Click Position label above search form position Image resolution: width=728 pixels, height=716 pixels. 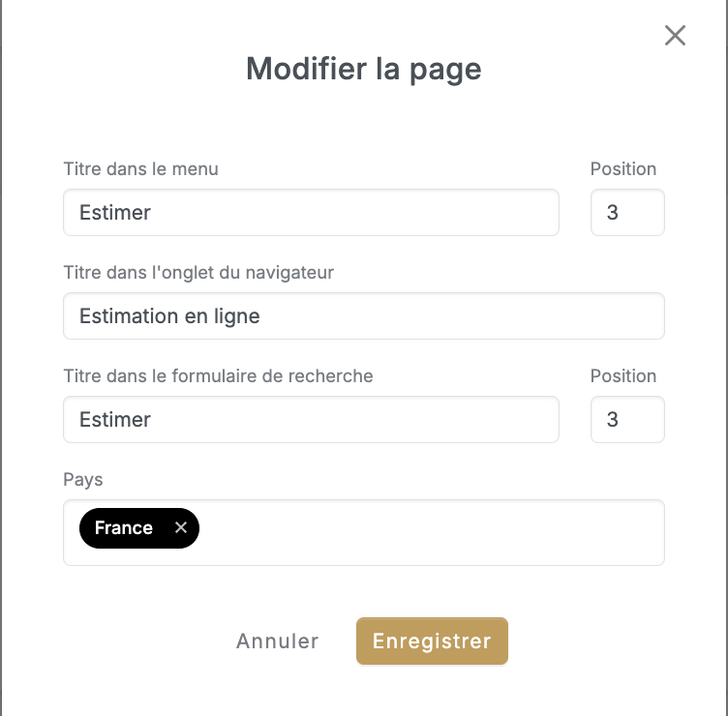623,376
